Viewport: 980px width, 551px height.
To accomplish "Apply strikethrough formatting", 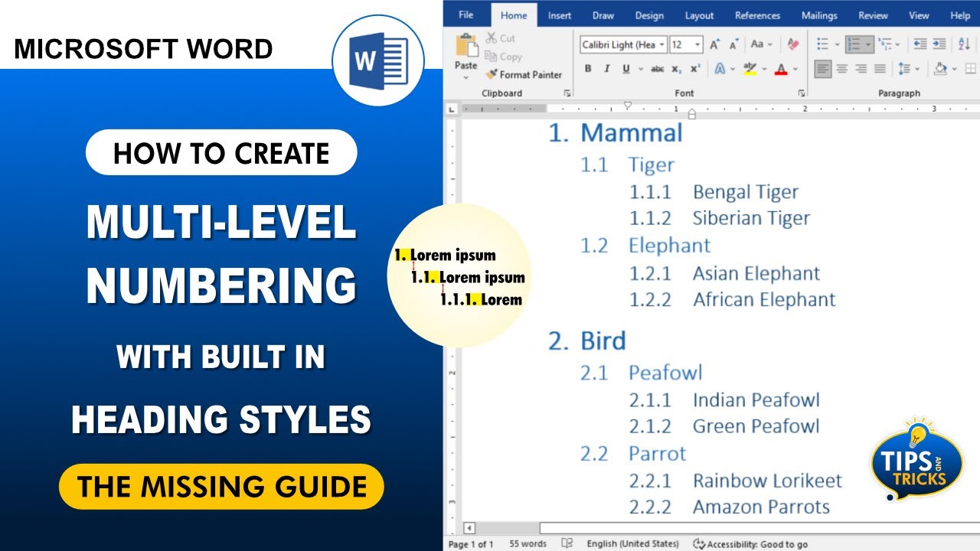I will [657, 69].
